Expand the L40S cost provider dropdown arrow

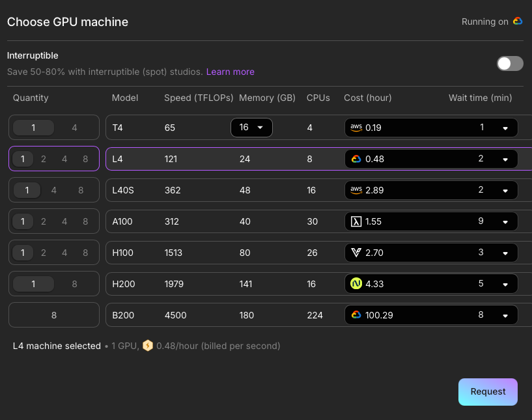click(x=505, y=191)
